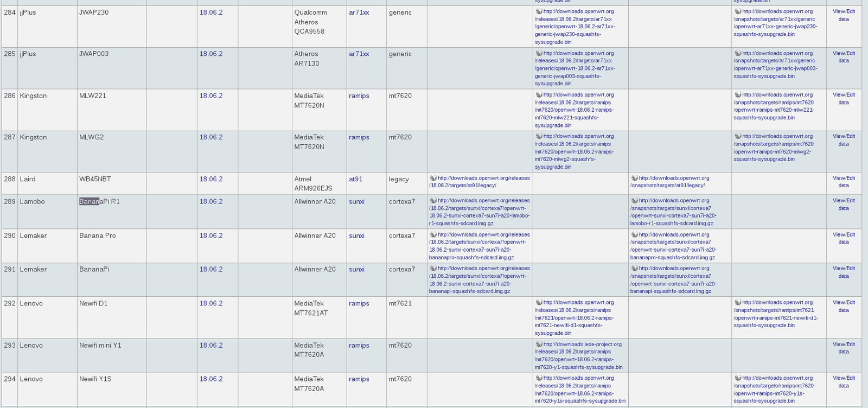Click globe icon before MLWG2 snapshot URL
This screenshot has height=408, width=868.
pos(738,136)
